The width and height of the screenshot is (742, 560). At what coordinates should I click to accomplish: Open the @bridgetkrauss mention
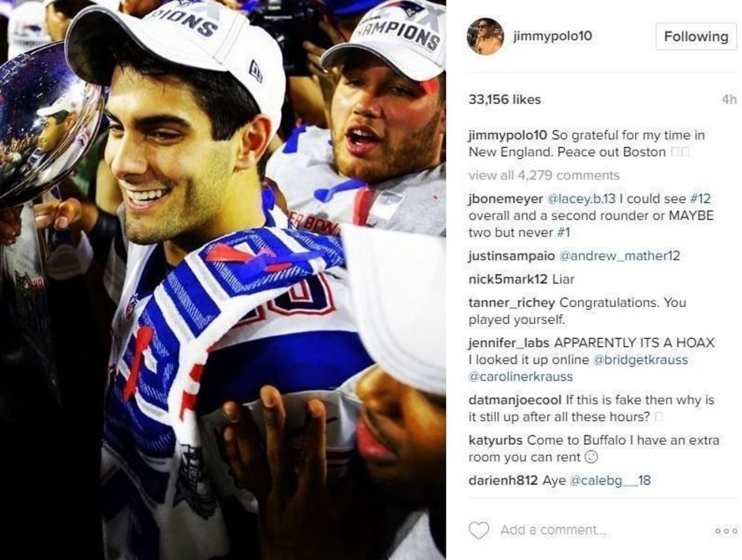(641, 359)
